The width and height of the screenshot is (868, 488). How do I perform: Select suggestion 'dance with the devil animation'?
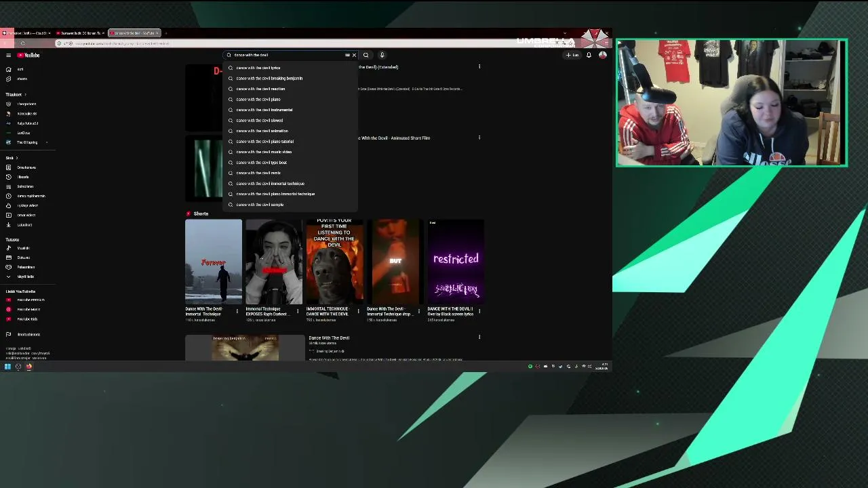coord(290,131)
